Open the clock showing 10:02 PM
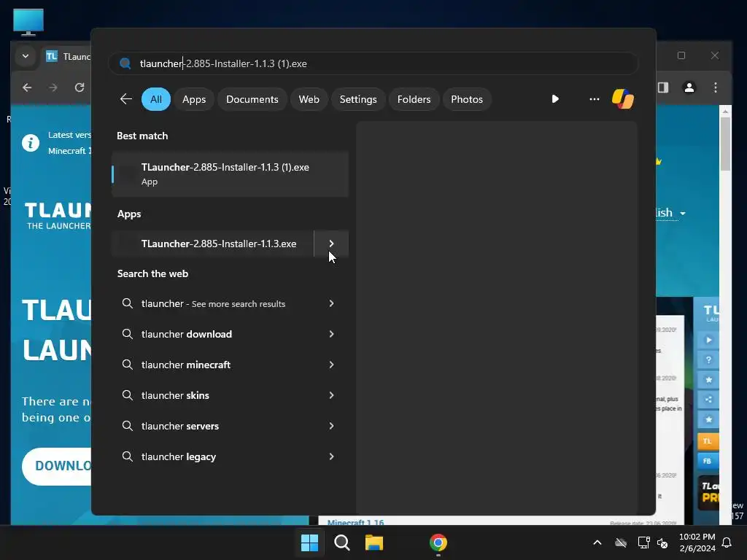Image resolution: width=747 pixels, height=560 pixels. pos(697,542)
